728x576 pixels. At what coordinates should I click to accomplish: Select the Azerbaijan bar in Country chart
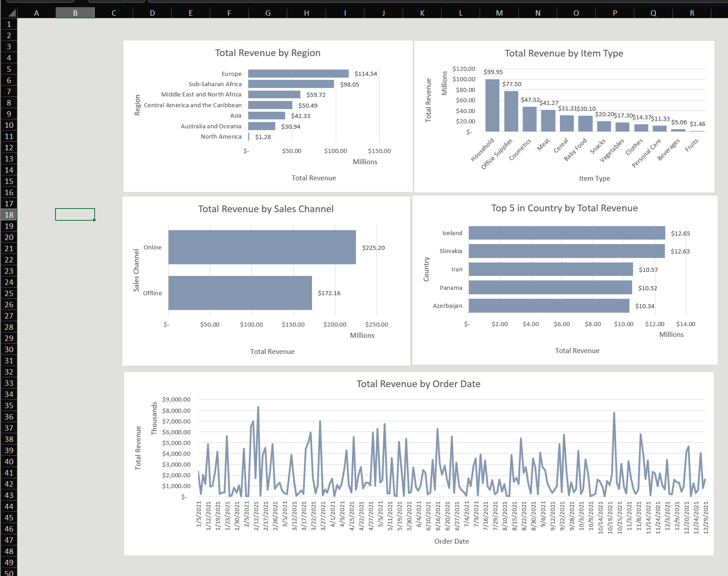tap(549, 305)
